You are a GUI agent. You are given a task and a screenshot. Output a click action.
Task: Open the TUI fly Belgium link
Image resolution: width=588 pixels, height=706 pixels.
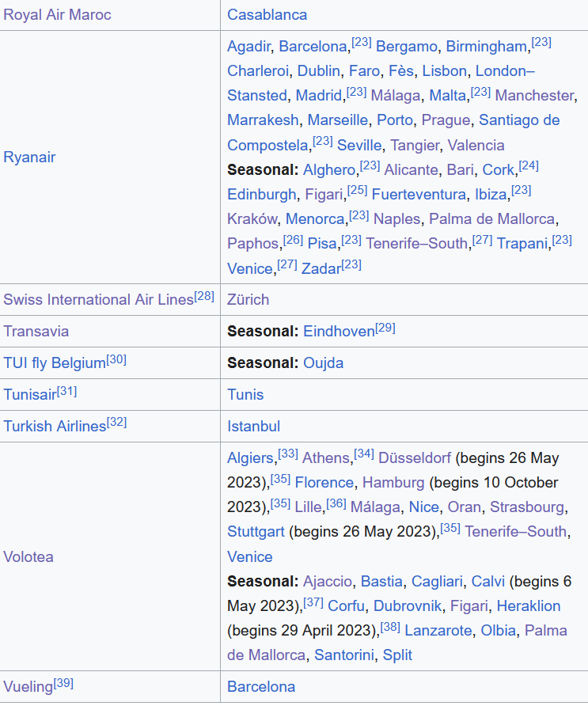point(54,363)
